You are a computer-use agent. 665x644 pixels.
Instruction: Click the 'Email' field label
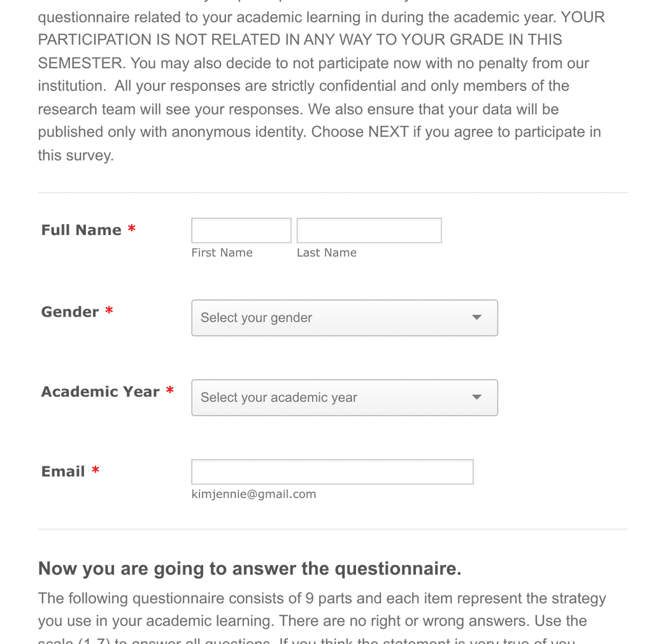pyautogui.click(x=63, y=471)
